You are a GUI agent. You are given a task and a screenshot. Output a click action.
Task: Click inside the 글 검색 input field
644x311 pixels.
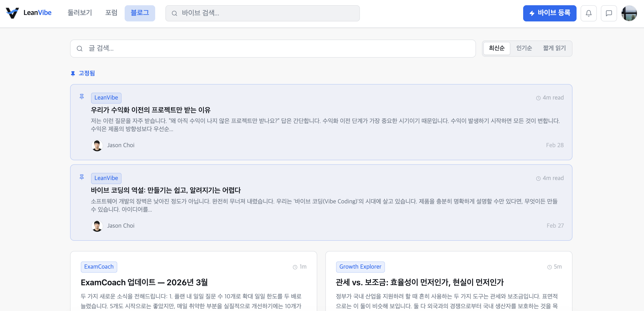175,49
